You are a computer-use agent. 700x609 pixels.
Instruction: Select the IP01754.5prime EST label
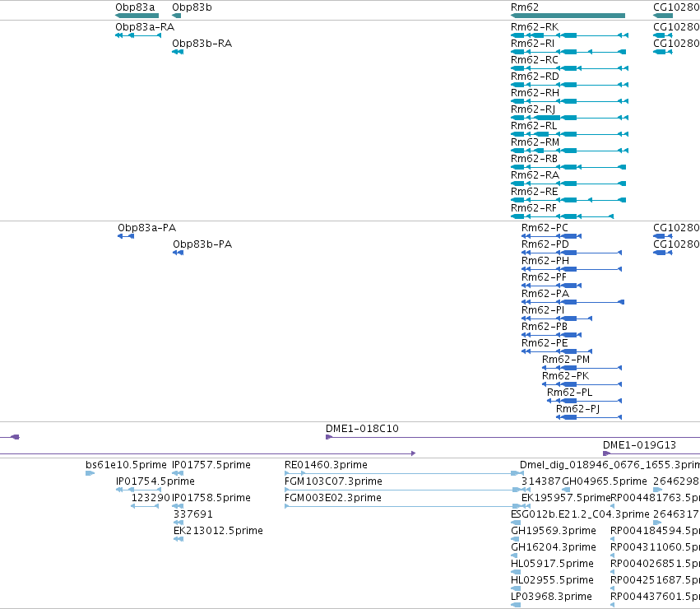[155, 481]
